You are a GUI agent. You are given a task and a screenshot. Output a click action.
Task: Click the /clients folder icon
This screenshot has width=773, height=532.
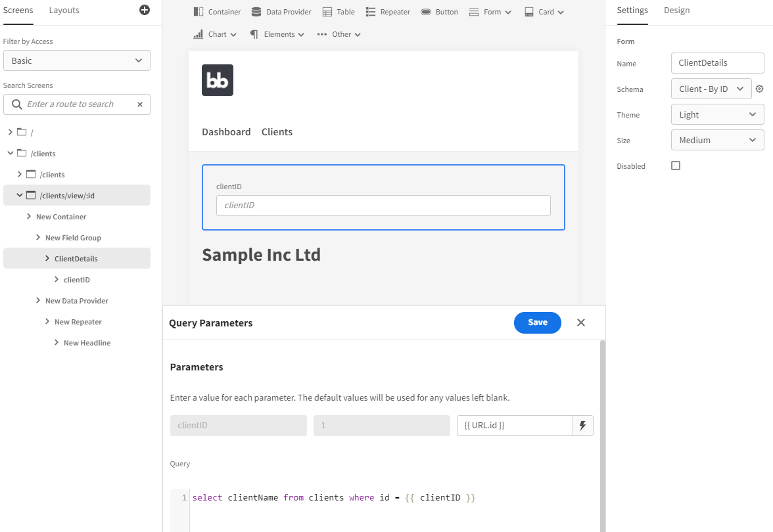tap(22, 153)
